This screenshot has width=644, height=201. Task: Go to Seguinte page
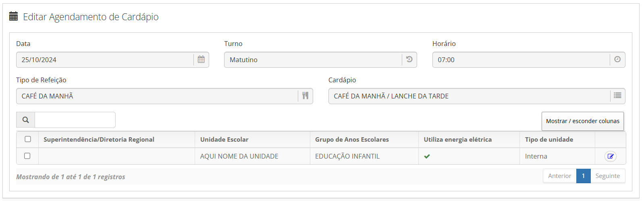point(608,176)
